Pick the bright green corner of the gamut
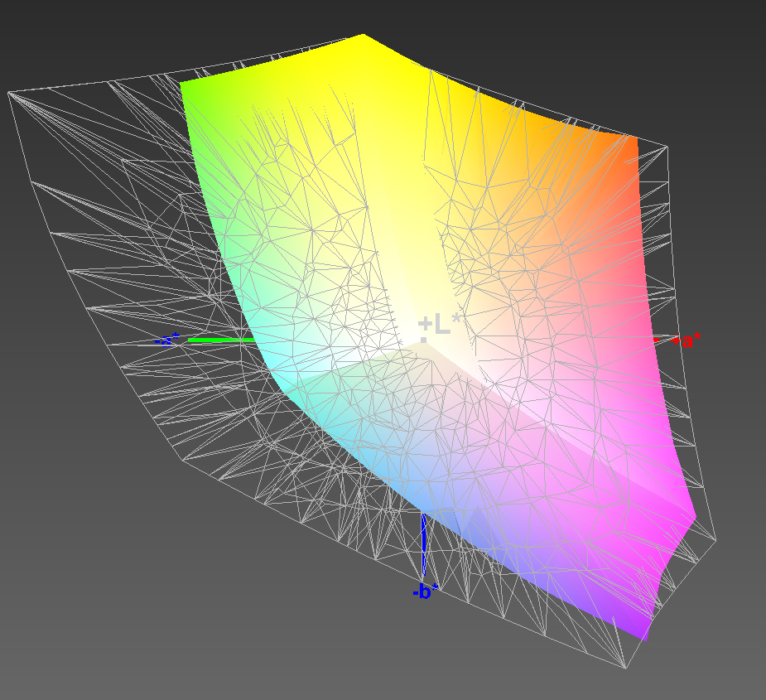Image resolution: width=766 pixels, height=700 pixels. [185, 84]
